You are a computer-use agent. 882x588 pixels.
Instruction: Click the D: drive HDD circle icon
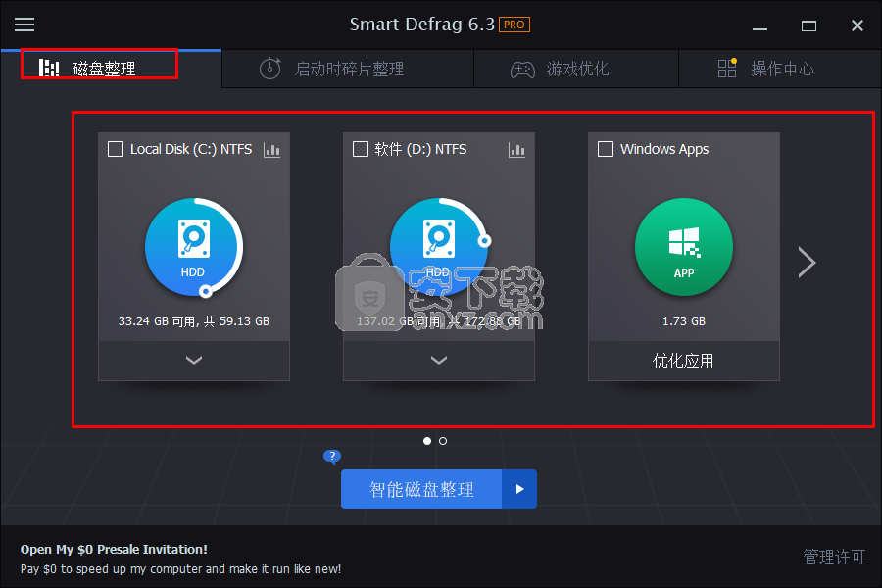pos(439,247)
